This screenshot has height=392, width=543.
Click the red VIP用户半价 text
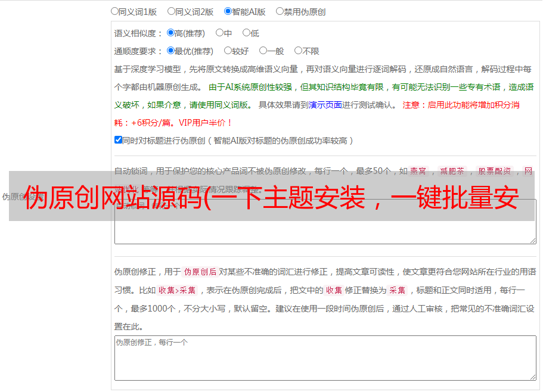coord(205,123)
